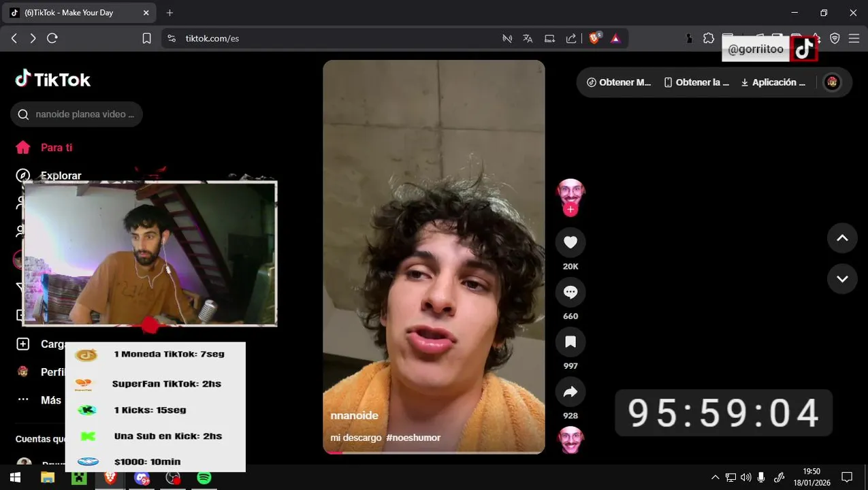
Task: Share video with the arrow icon showing 928
Action: pyautogui.click(x=570, y=391)
